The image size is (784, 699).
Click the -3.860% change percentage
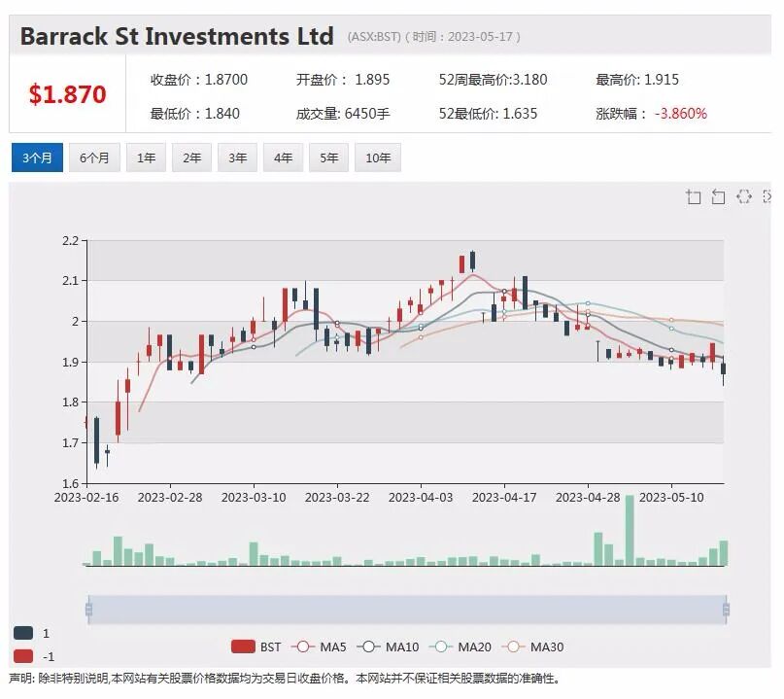point(681,114)
